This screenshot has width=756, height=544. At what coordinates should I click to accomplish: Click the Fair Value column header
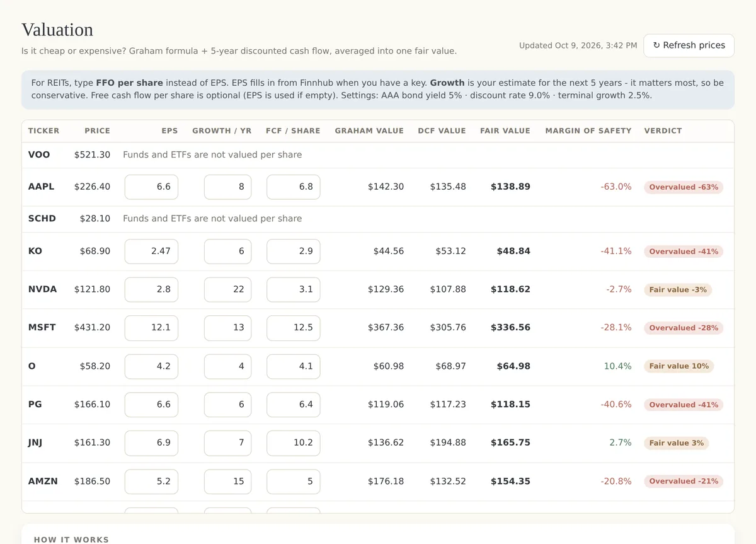pyautogui.click(x=505, y=131)
